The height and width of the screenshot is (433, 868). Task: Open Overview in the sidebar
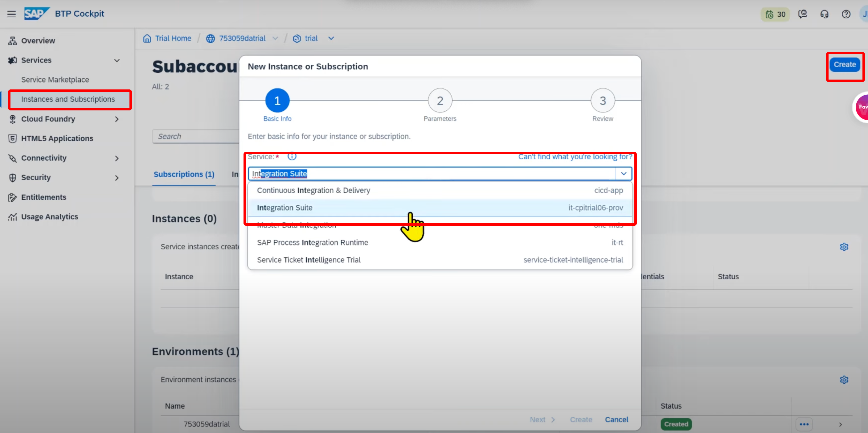tap(38, 40)
